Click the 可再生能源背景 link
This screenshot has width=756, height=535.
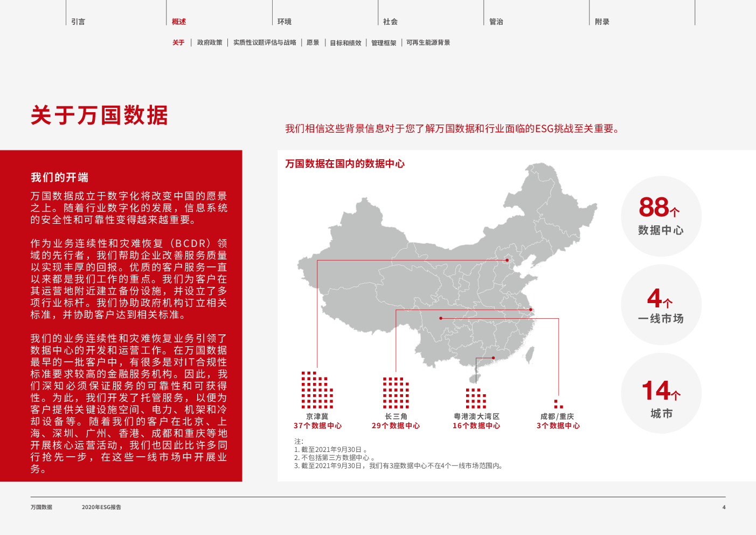[428, 43]
